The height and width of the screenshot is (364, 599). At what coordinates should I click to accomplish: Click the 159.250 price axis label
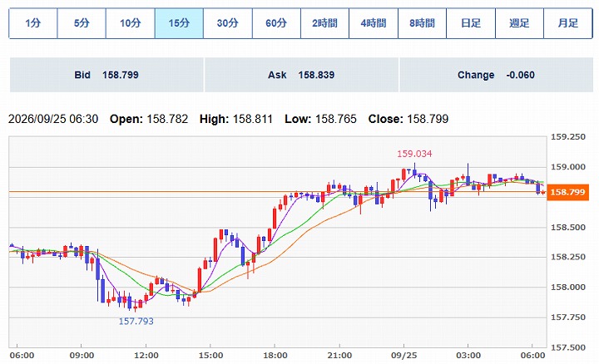pyautogui.click(x=567, y=137)
